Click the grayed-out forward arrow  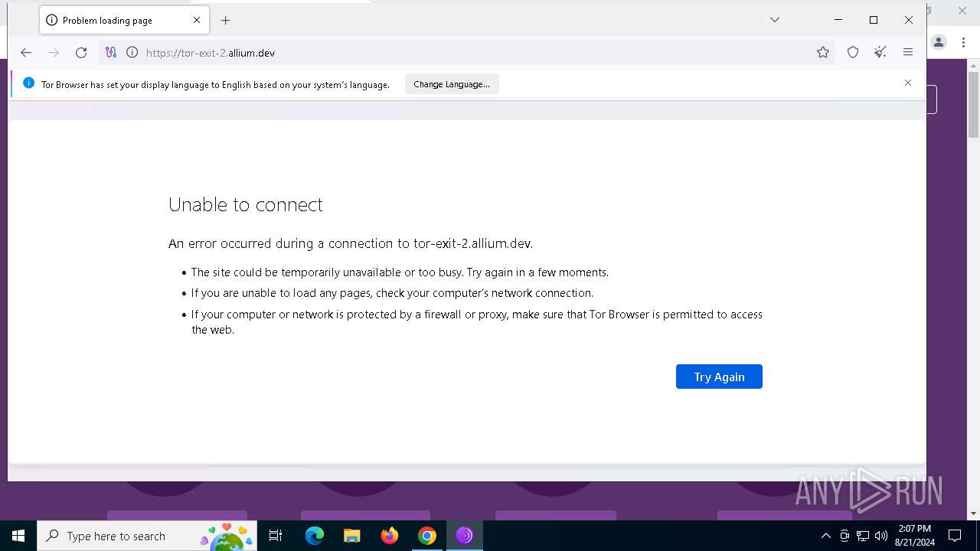(54, 53)
